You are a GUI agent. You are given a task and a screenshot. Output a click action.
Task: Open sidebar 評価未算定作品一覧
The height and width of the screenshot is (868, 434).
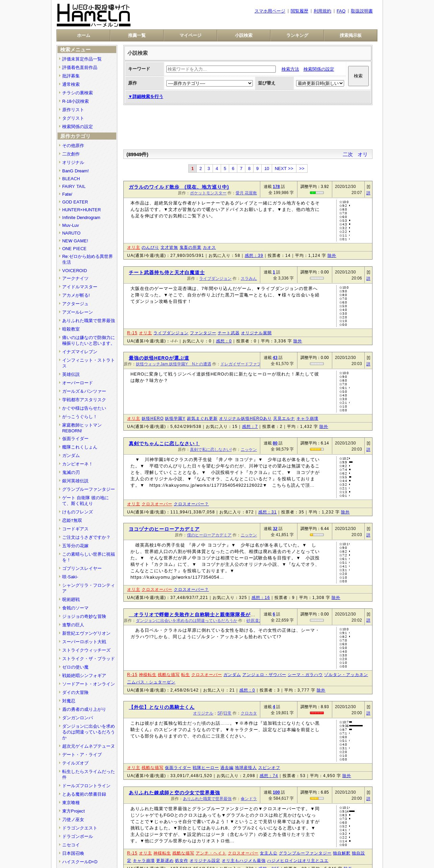pyautogui.click(x=82, y=59)
